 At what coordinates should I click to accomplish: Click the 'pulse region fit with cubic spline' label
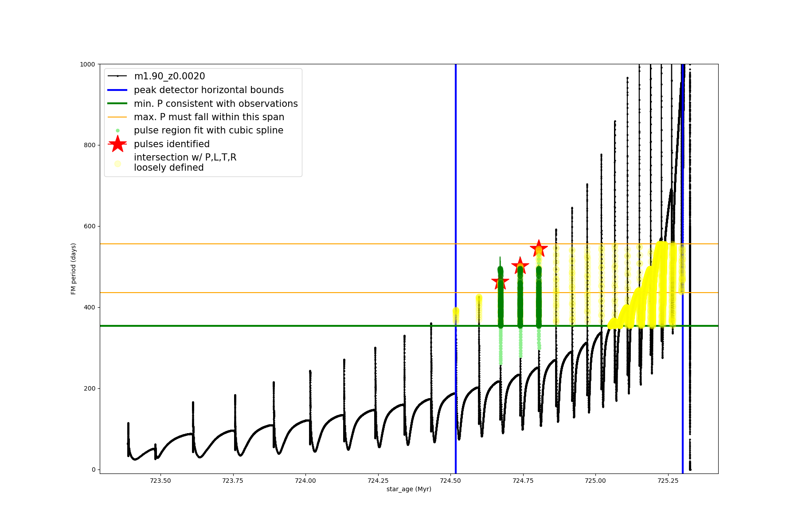[x=208, y=130]
